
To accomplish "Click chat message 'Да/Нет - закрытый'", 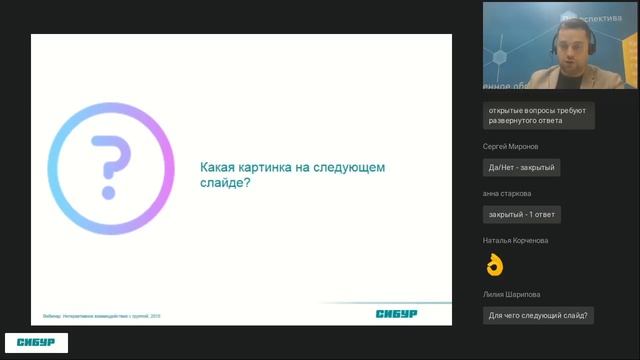I will (521, 167).
